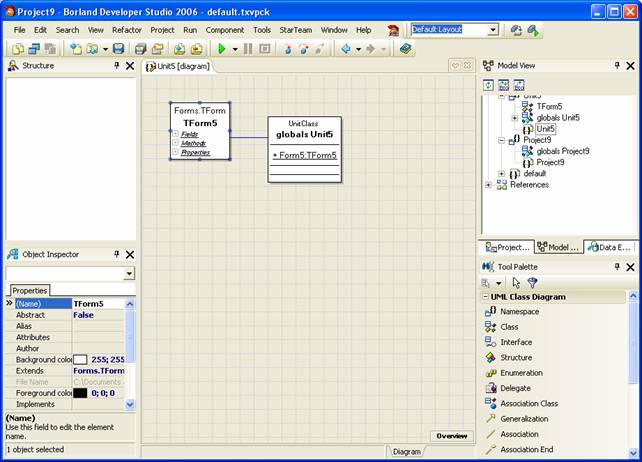
Task: Pin the Model View panel
Action: coord(613,66)
